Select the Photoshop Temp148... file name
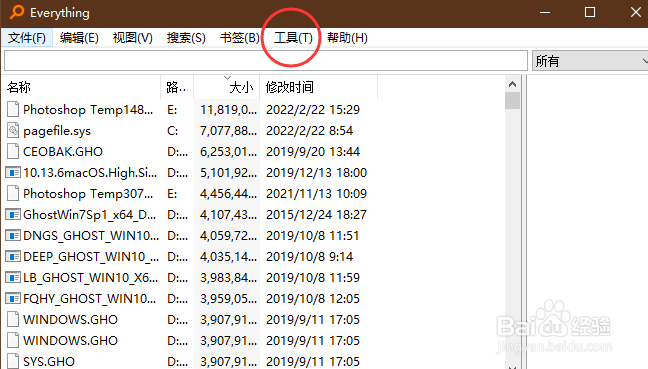Image resolution: width=648 pixels, height=369 pixels. tap(88, 110)
